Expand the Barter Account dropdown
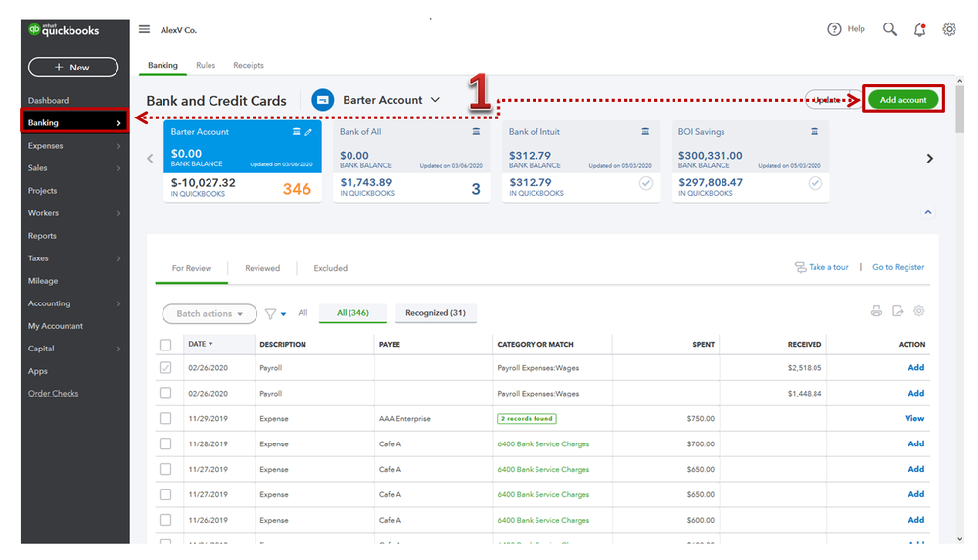 435,100
